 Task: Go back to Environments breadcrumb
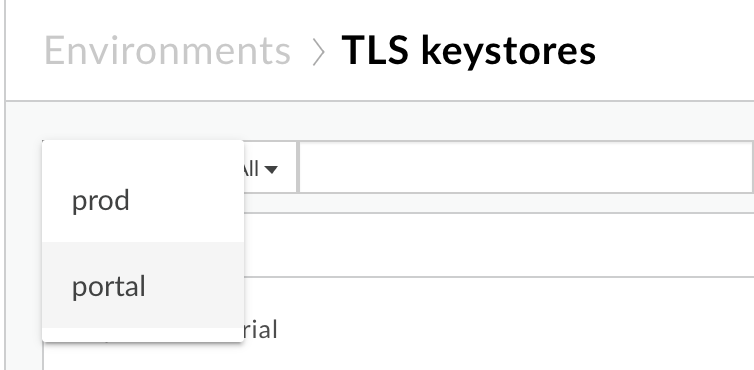(167, 51)
